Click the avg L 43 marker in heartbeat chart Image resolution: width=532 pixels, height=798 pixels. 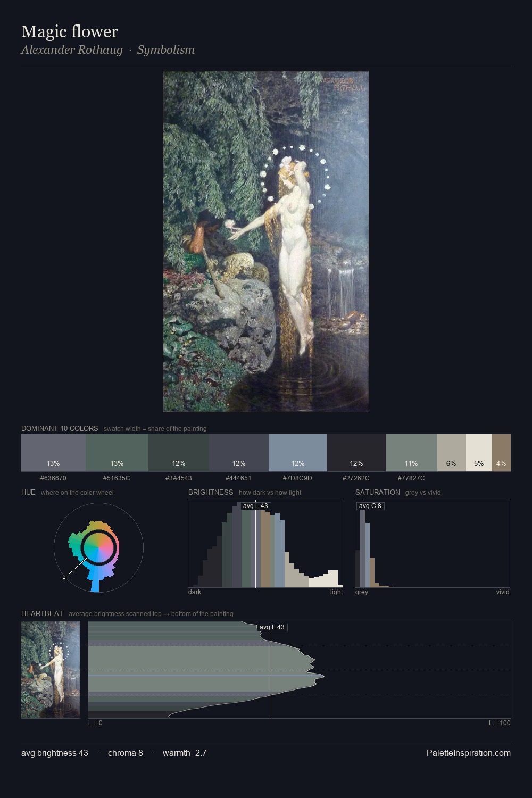click(272, 627)
